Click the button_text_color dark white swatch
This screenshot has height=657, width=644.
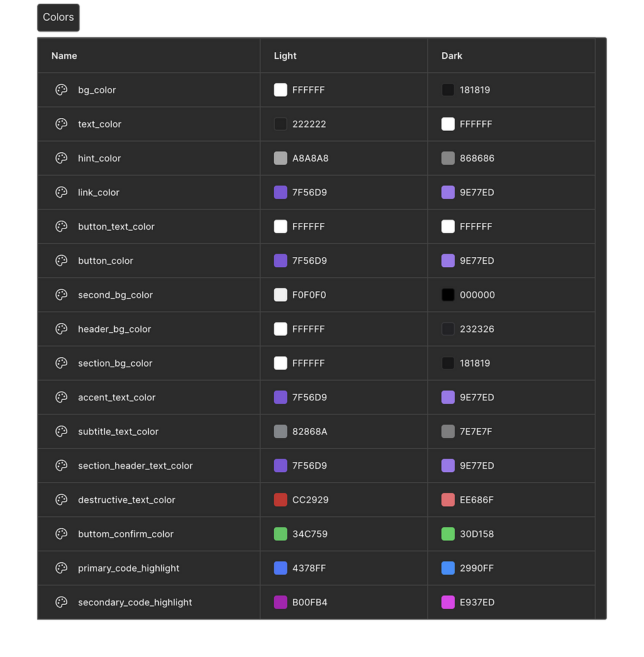(x=448, y=226)
